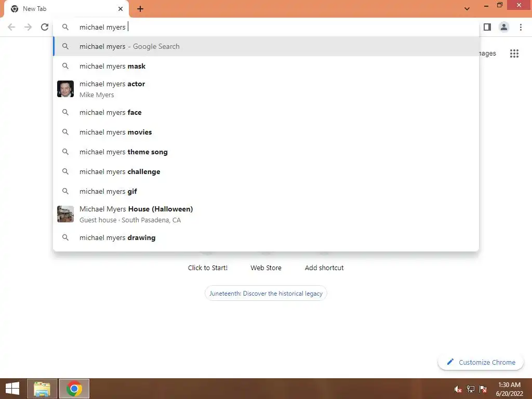This screenshot has height=399, width=532.
Task: Choose the 'michael myers movies' suggestion
Action: pos(266,132)
